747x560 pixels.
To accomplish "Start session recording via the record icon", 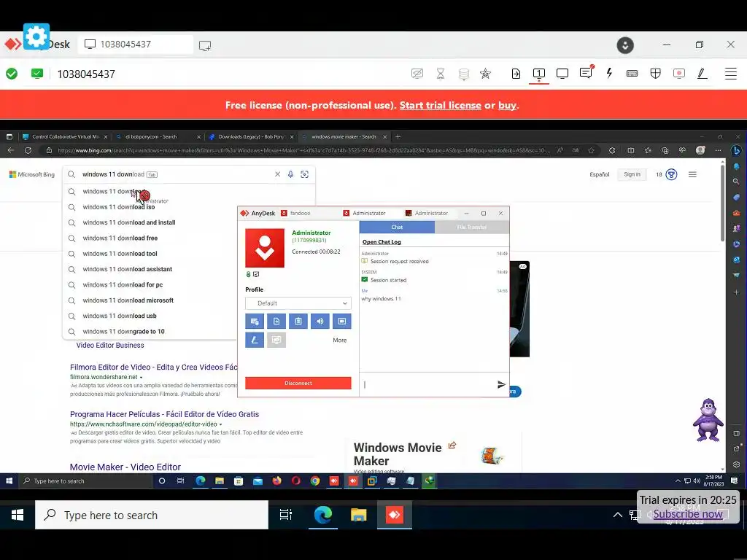I will 679,74.
